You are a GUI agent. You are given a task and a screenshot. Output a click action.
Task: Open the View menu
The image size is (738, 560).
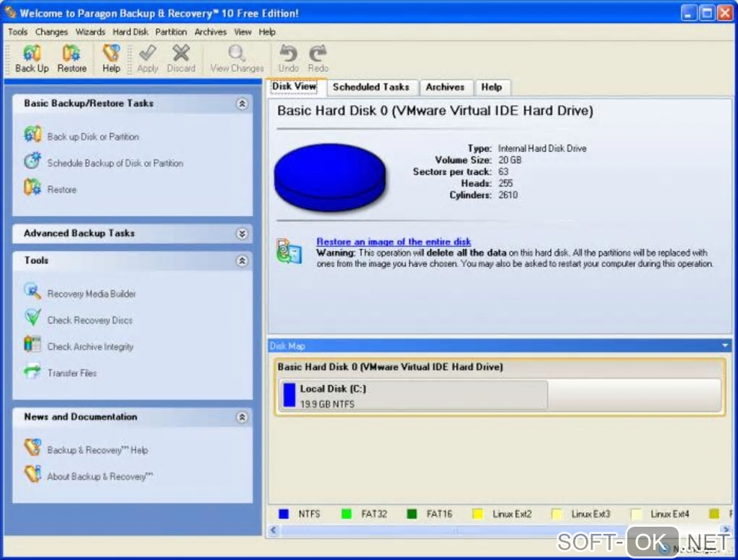[x=243, y=32]
